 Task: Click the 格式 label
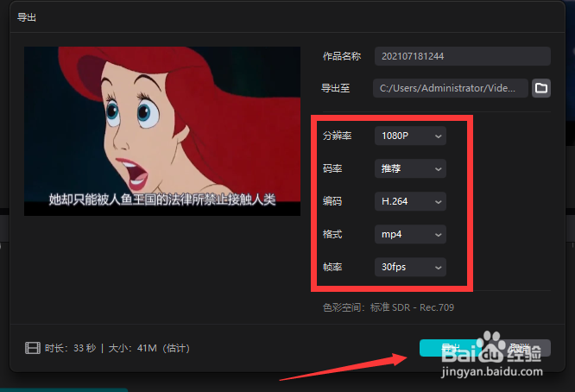click(332, 234)
